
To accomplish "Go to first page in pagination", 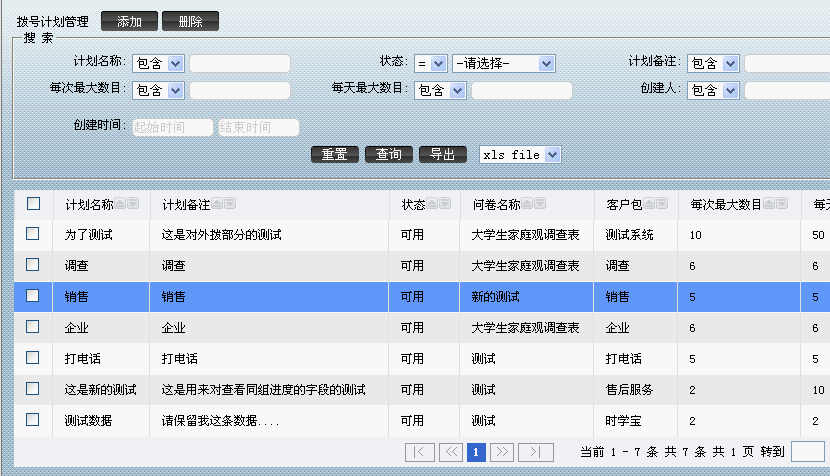I will tap(420, 452).
